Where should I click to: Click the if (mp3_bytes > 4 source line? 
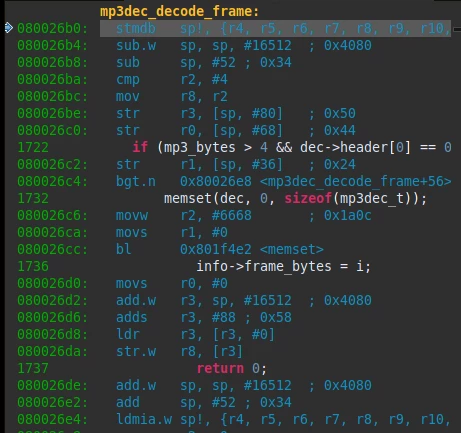292,148
